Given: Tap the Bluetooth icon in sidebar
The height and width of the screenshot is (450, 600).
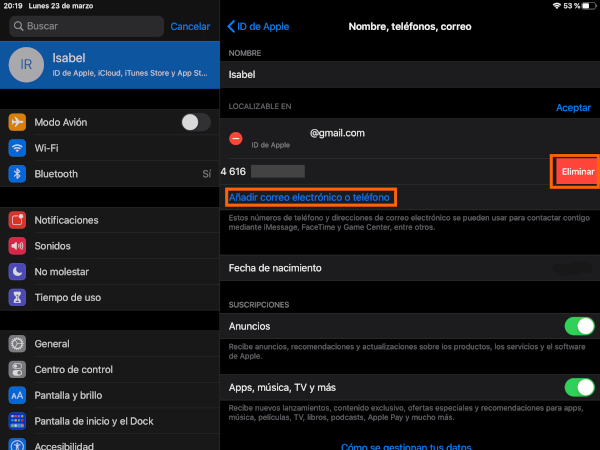Looking at the screenshot, I should (17, 174).
